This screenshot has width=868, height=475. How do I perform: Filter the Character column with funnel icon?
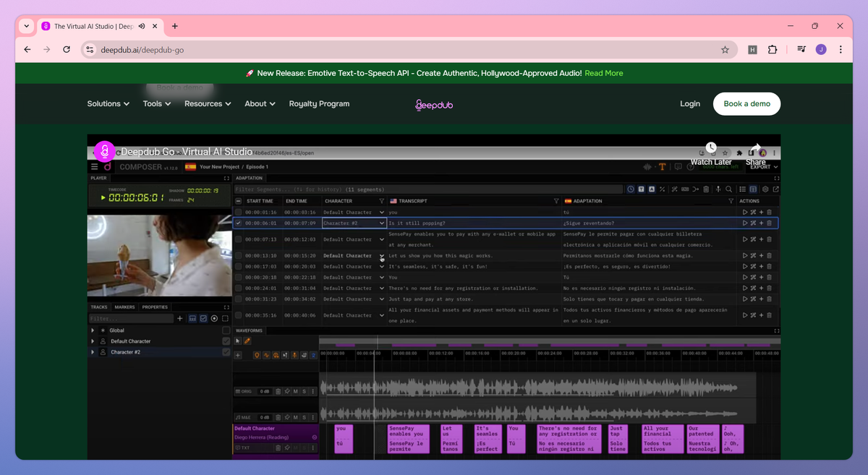pyautogui.click(x=382, y=201)
